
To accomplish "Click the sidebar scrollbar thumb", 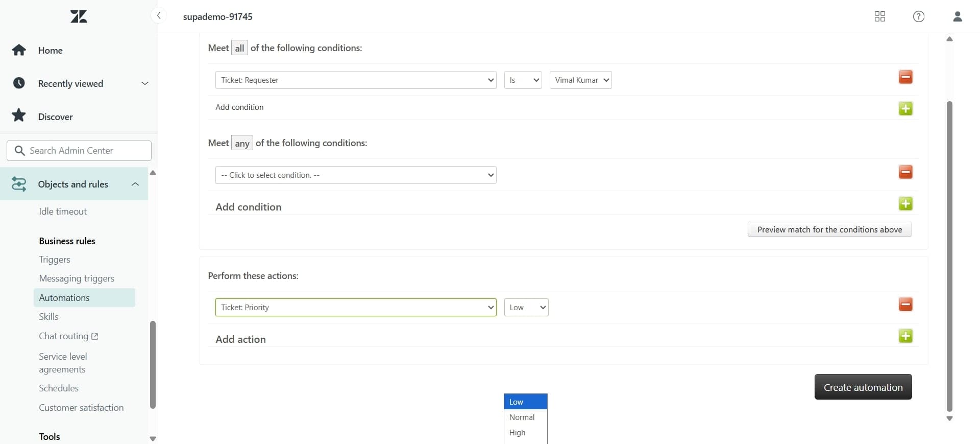I will 153,365.
